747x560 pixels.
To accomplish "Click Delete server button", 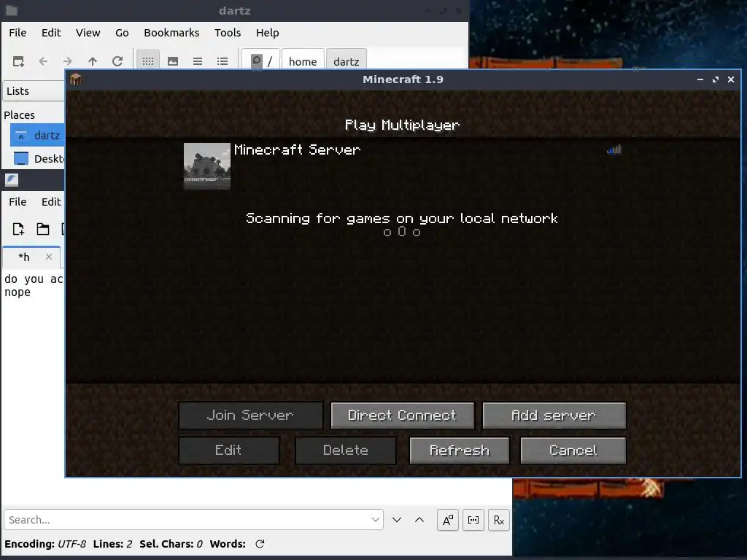I will point(345,451).
